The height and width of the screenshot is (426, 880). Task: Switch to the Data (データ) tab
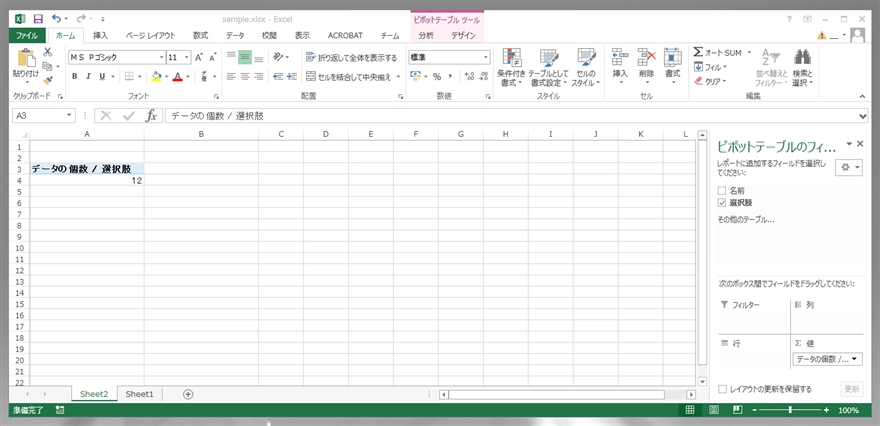click(x=235, y=35)
